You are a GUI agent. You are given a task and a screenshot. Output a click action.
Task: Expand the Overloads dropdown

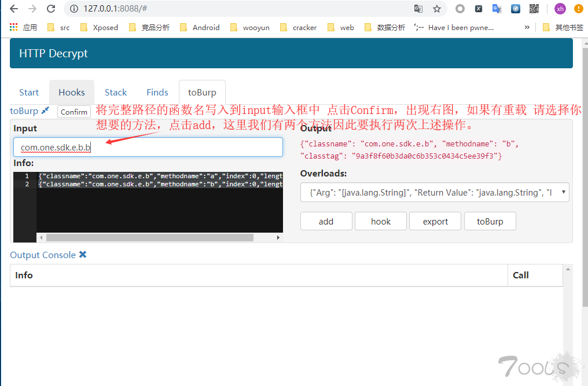coord(435,193)
